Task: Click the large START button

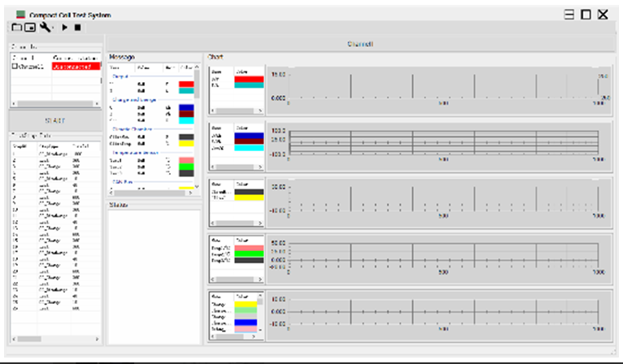Action: coord(55,120)
